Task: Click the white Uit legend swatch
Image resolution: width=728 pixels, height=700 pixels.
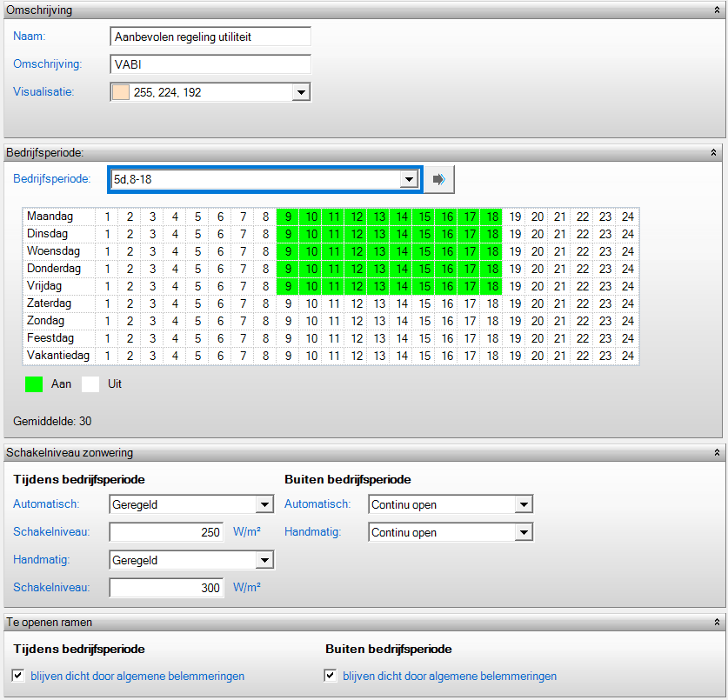Action: pos(90,383)
